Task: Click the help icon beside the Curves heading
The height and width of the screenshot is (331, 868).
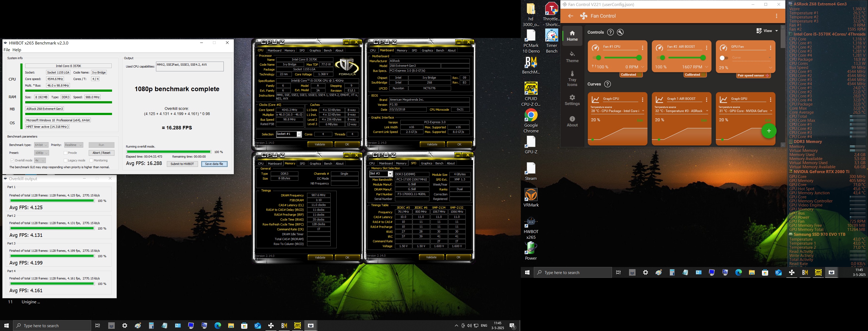Action: click(x=608, y=84)
